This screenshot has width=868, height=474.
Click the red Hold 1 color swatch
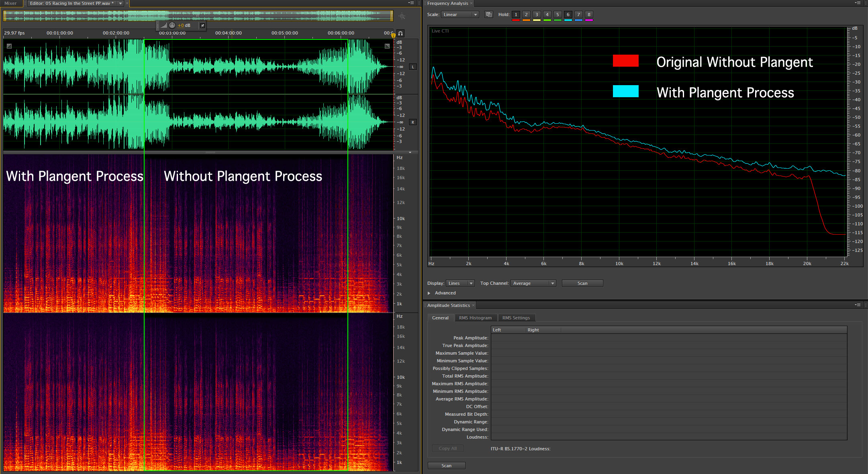coord(516,20)
